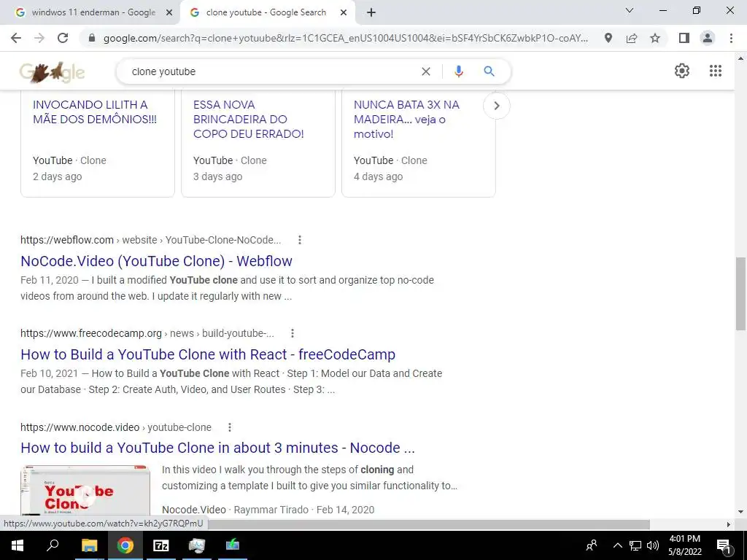Open 7-Zip from the taskbar
The width and height of the screenshot is (747, 560).
click(161, 545)
